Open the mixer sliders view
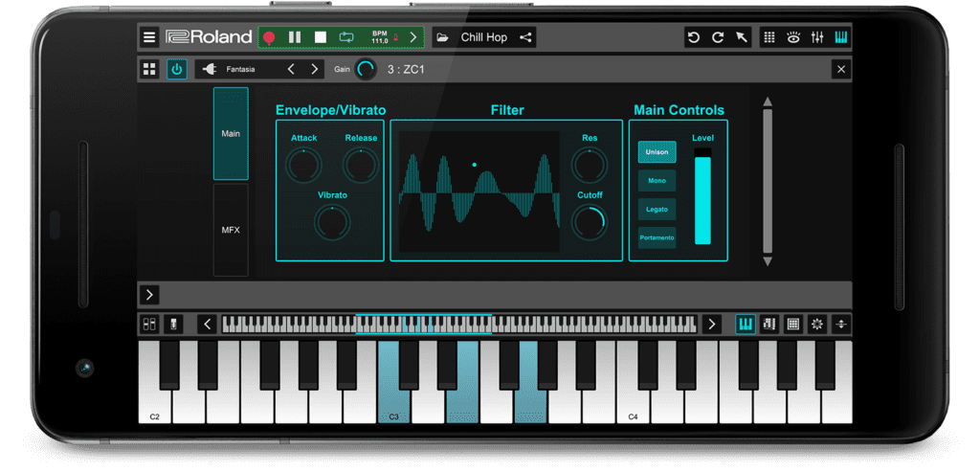This screenshot has height=472, width=980. click(x=817, y=37)
